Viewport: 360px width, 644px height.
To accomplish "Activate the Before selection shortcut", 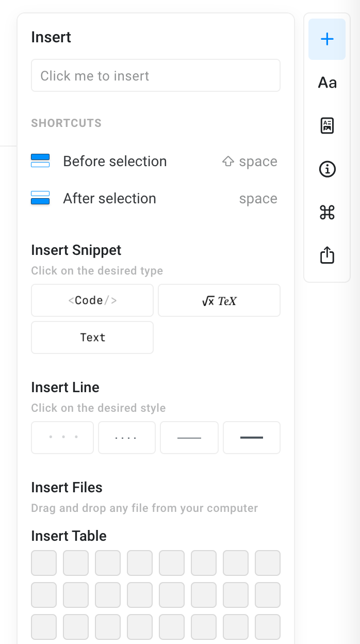I will (x=114, y=161).
